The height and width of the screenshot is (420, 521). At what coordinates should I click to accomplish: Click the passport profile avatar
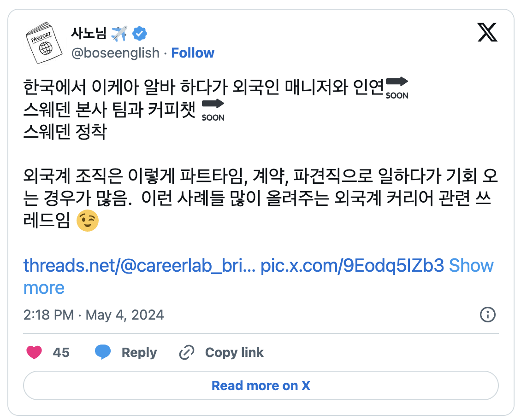pyautogui.click(x=44, y=41)
